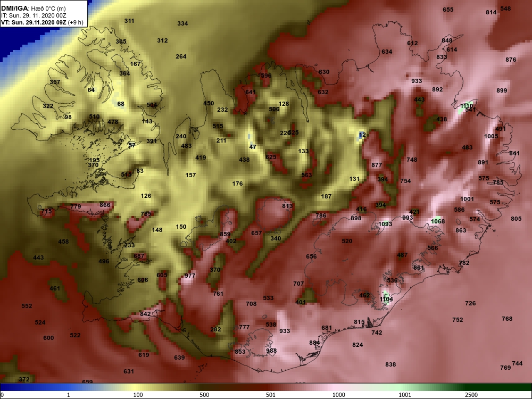This screenshot has height=399, width=532.
Task: Click the map value 988
Action: [271, 351]
